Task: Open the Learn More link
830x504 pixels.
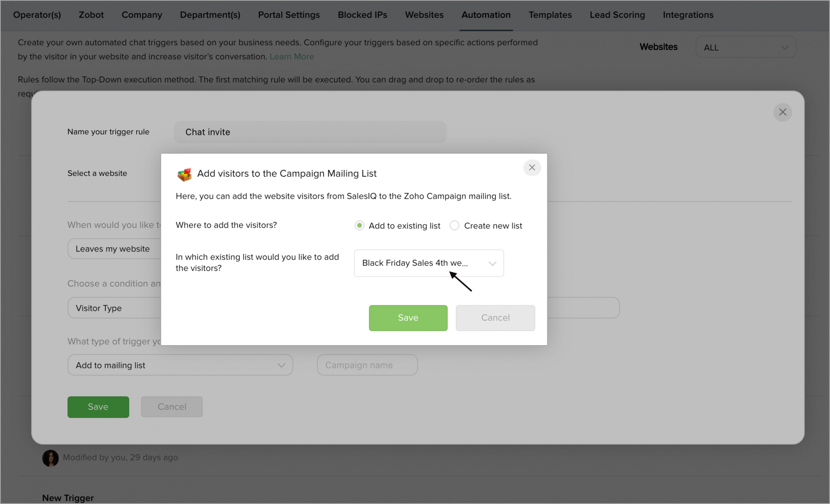Action: [x=291, y=56]
